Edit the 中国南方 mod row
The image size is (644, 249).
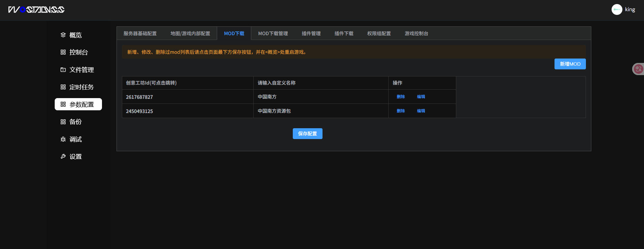(421, 97)
